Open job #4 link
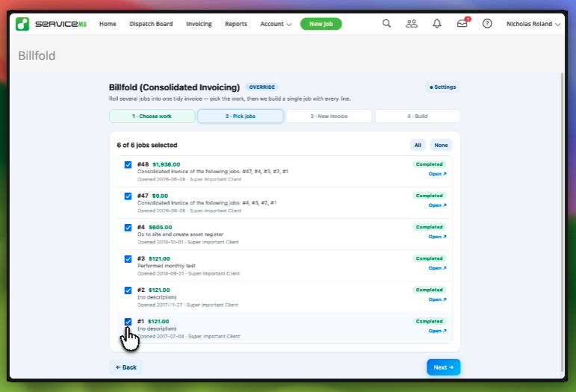Image resolution: width=576 pixels, height=392 pixels. point(437,237)
